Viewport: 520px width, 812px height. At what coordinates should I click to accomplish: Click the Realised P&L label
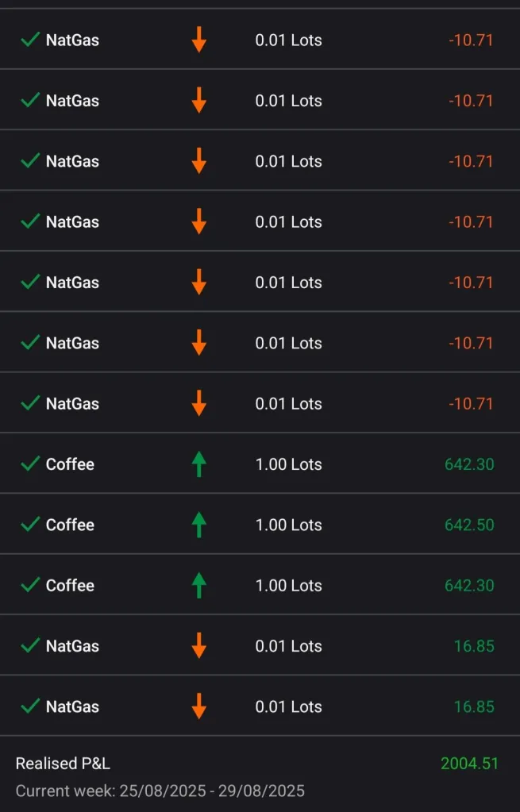(x=63, y=764)
